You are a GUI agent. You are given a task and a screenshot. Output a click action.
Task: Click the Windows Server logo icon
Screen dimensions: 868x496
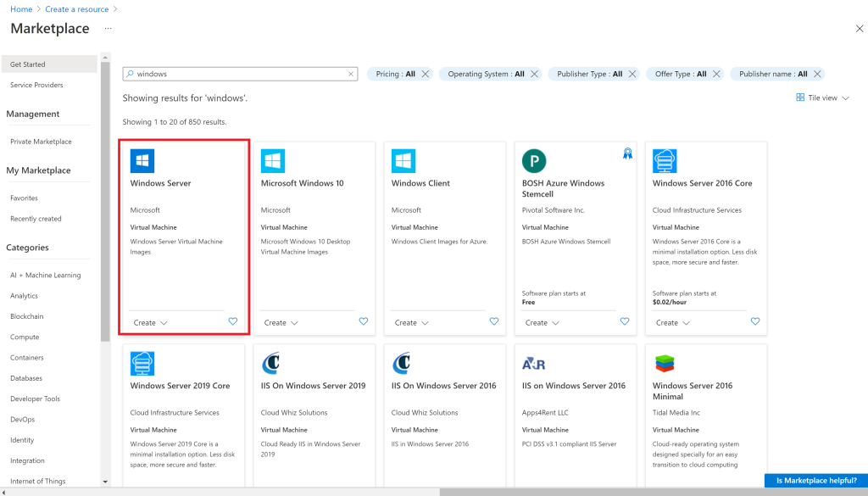[142, 161]
